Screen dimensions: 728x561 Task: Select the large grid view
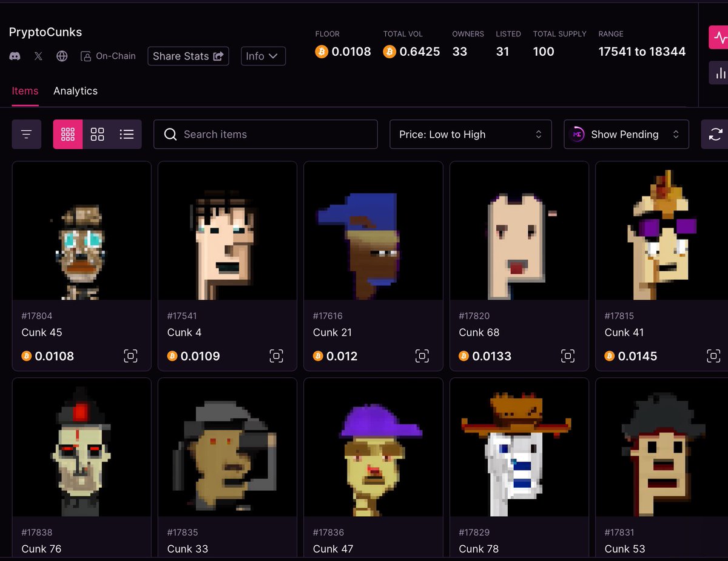click(97, 134)
